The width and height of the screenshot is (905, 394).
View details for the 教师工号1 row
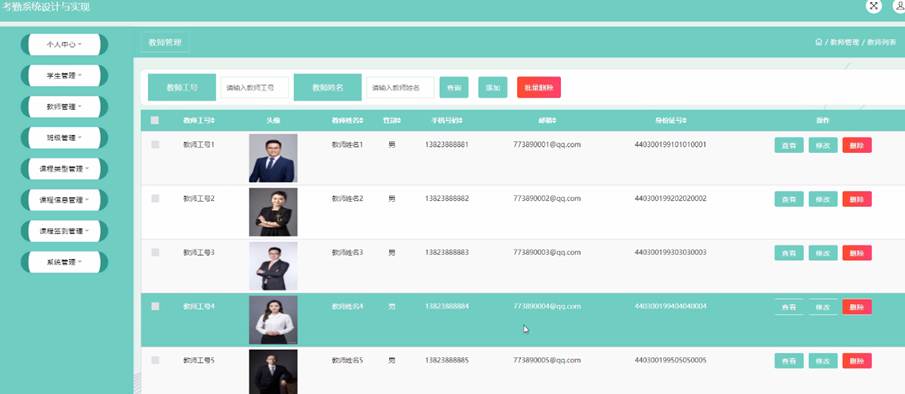[788, 145]
